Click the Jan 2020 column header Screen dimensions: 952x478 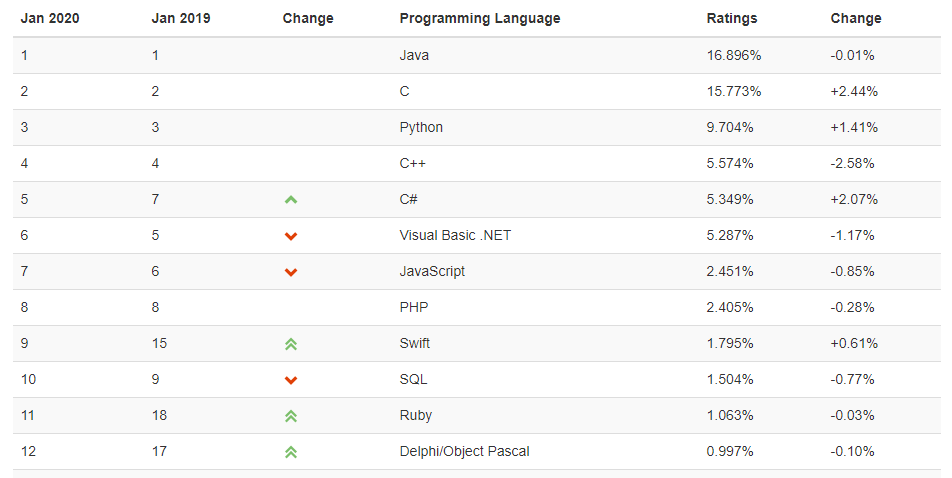point(48,18)
